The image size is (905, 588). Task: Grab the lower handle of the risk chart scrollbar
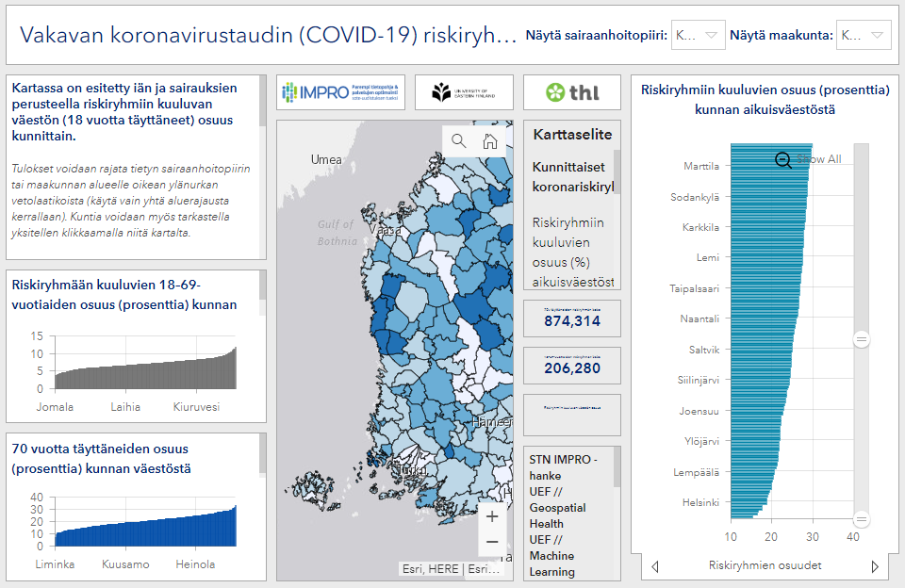pos(861,519)
